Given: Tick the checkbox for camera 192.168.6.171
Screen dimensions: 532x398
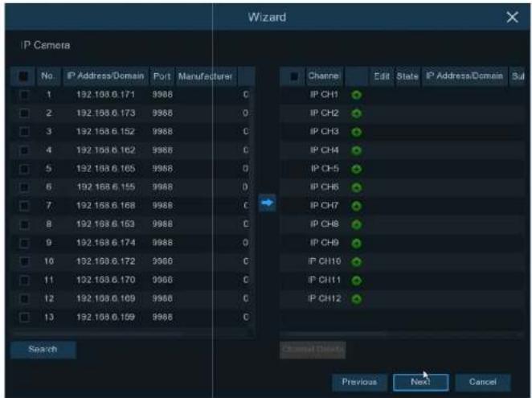Looking at the screenshot, I should (24, 94).
